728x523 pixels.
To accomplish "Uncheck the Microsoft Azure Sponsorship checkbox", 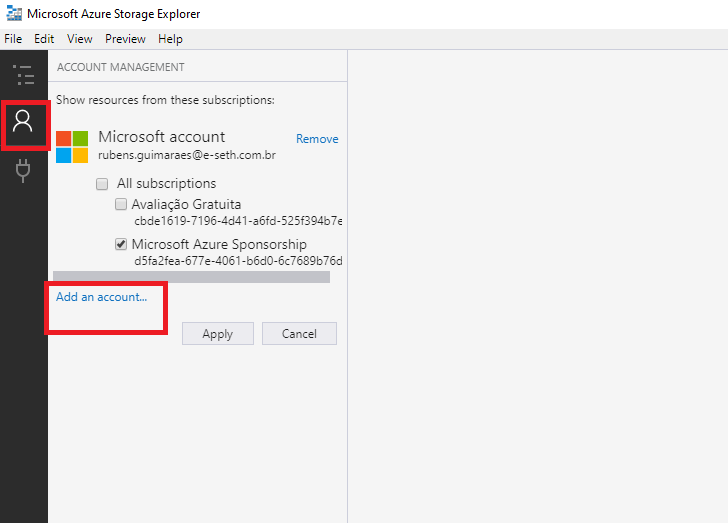I will coord(121,244).
